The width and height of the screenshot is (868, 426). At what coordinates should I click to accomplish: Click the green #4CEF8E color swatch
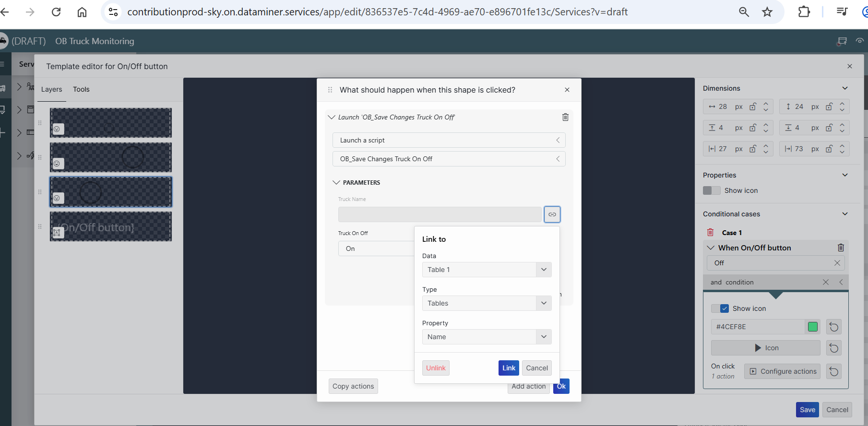coord(813,327)
